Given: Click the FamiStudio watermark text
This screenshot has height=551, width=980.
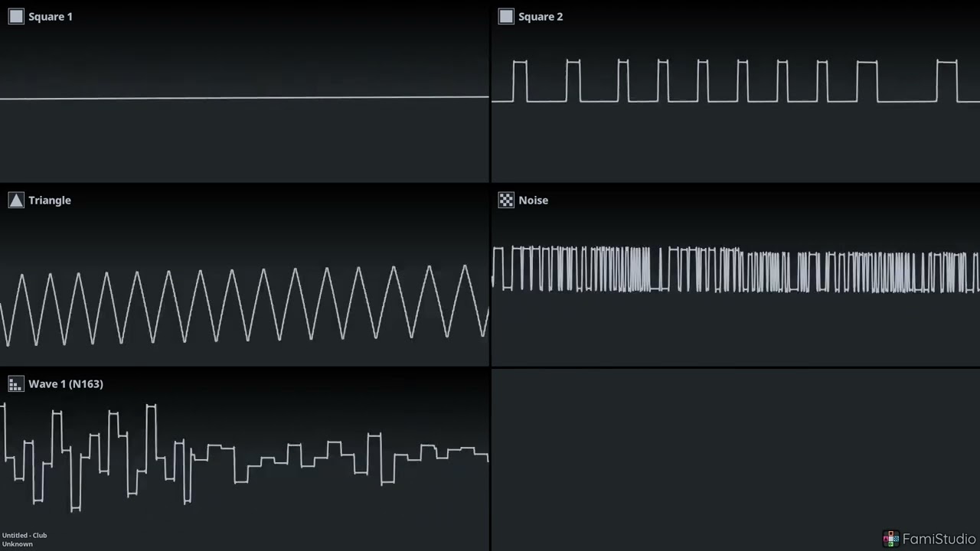Looking at the screenshot, I should coord(939,539).
